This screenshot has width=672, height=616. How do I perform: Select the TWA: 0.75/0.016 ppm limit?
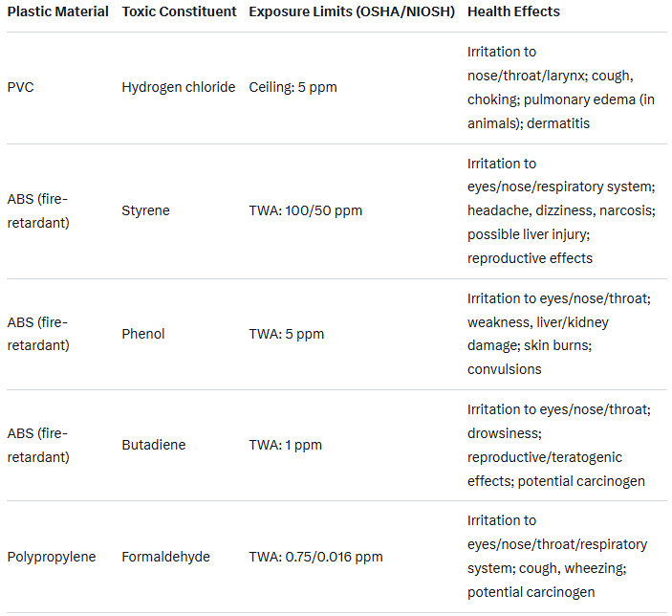[315, 557]
